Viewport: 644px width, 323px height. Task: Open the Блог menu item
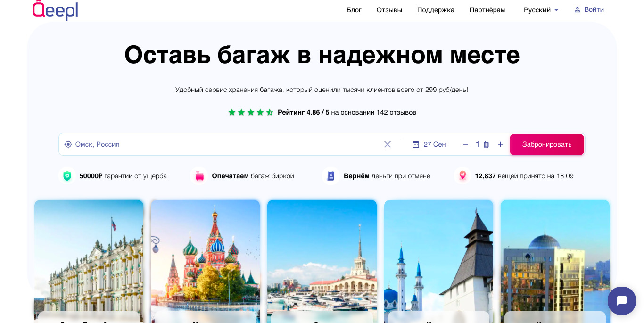354,10
